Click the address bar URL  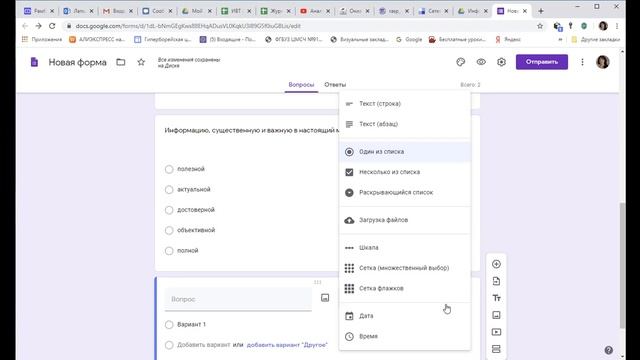pos(188,26)
